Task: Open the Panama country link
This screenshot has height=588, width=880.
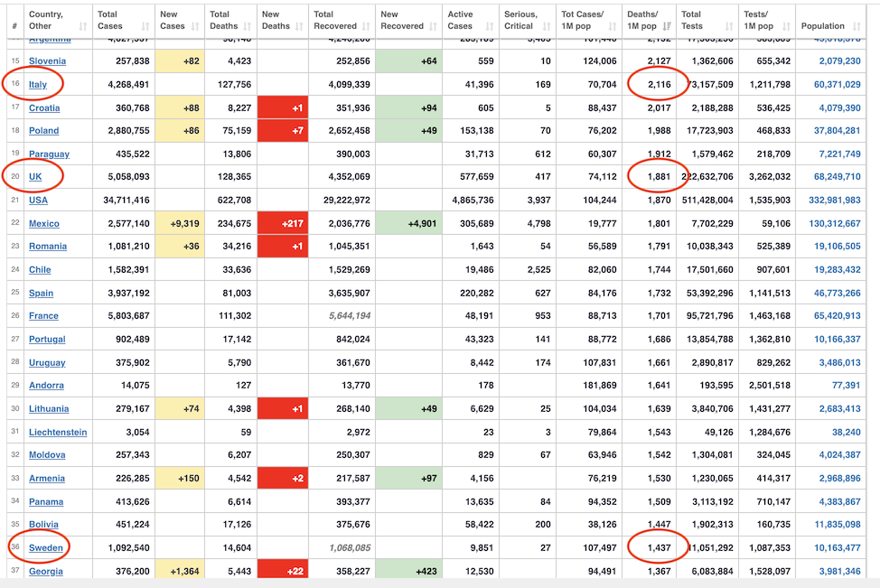Action: pos(46,502)
